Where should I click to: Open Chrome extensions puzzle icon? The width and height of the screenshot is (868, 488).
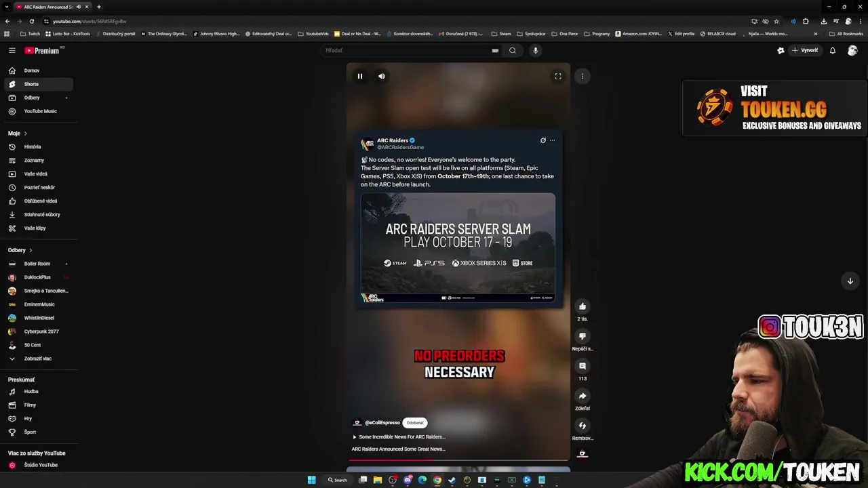click(806, 21)
